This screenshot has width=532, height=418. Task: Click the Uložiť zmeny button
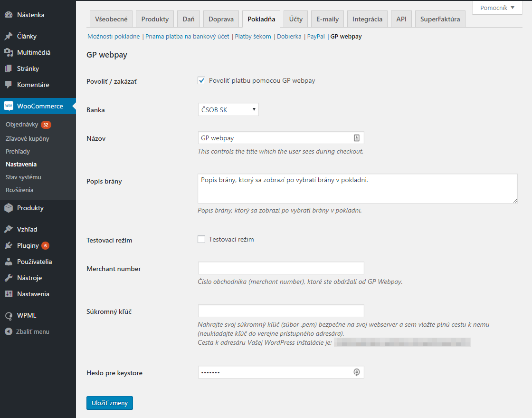(x=109, y=403)
